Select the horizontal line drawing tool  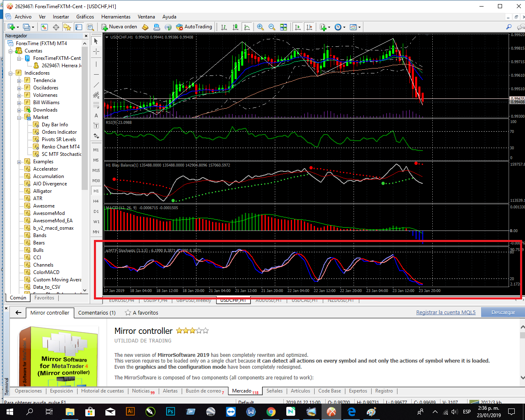pyautogui.click(x=96, y=74)
